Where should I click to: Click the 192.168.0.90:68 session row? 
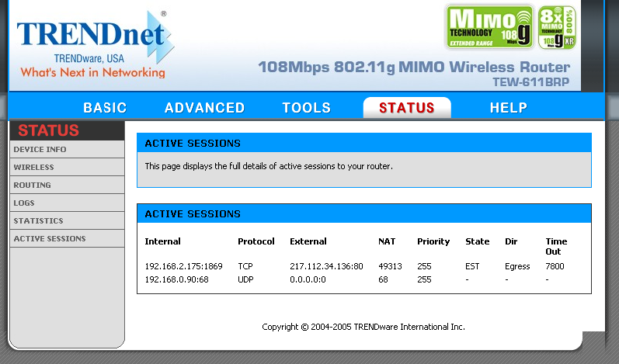point(176,279)
